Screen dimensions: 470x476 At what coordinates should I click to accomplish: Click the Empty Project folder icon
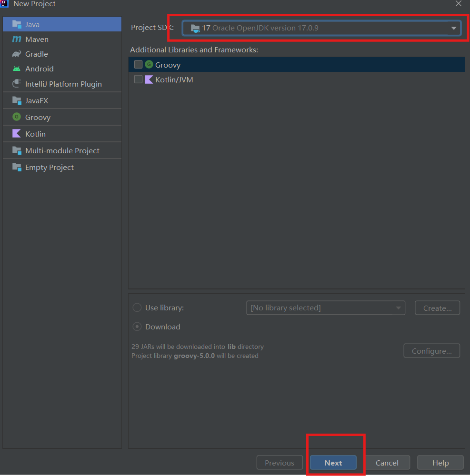(x=17, y=167)
